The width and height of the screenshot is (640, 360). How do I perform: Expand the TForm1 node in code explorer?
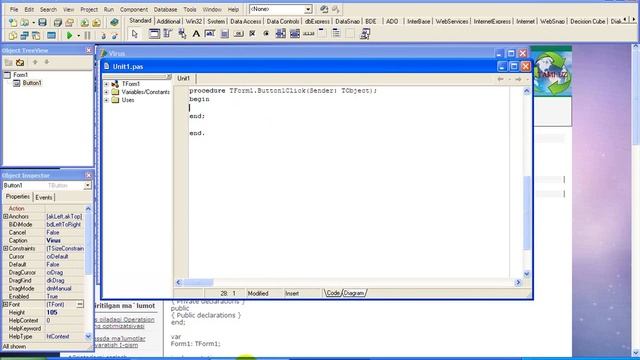tap(107, 84)
